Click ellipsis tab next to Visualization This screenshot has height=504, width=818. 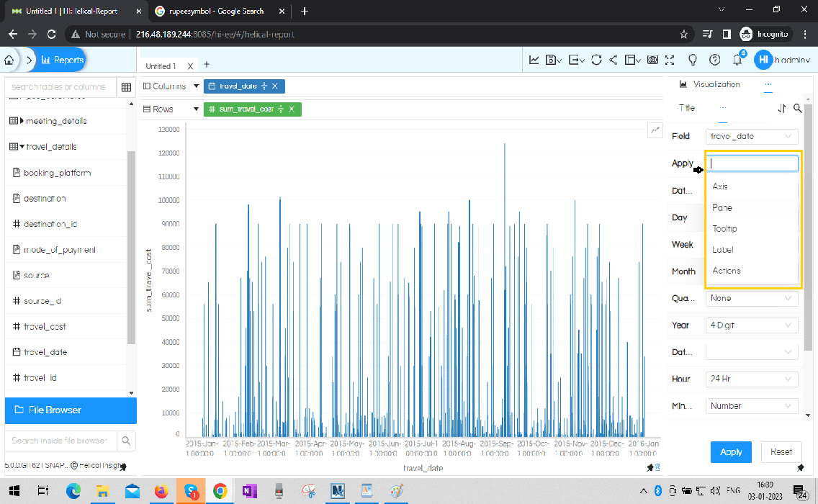coord(768,84)
